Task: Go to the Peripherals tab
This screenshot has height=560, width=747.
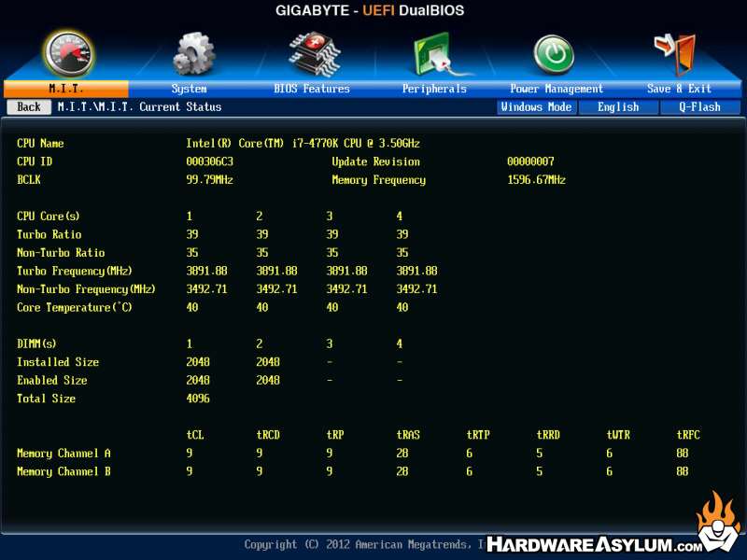Action: [x=434, y=89]
